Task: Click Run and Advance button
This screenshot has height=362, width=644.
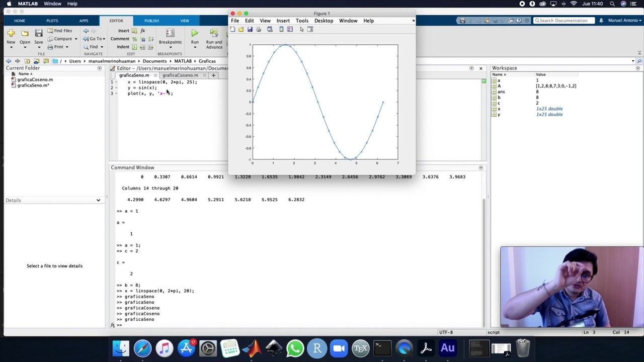Action: (214, 38)
